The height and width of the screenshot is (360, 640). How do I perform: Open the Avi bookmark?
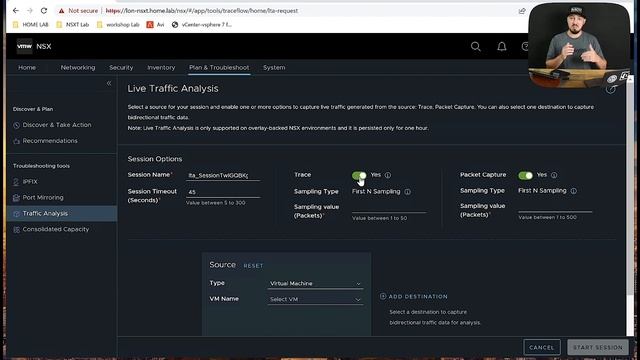tap(156, 24)
